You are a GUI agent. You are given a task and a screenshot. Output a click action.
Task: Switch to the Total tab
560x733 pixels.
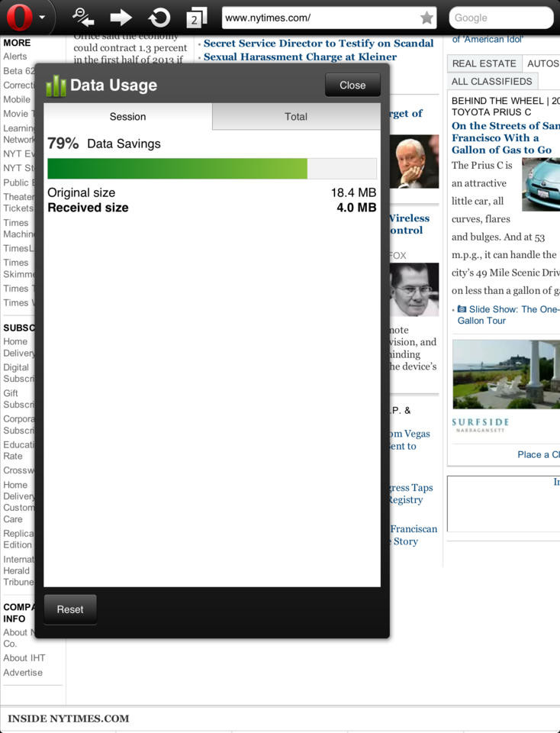click(x=296, y=116)
